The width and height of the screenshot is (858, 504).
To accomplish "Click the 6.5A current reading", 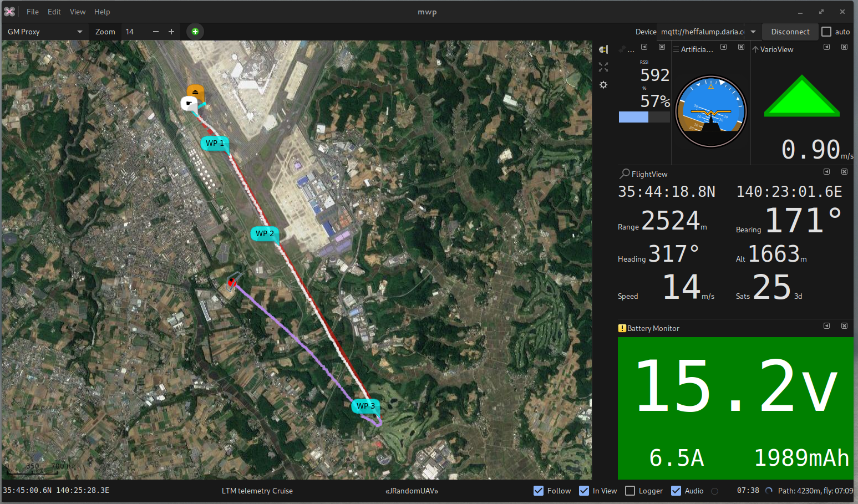I will coord(677,458).
